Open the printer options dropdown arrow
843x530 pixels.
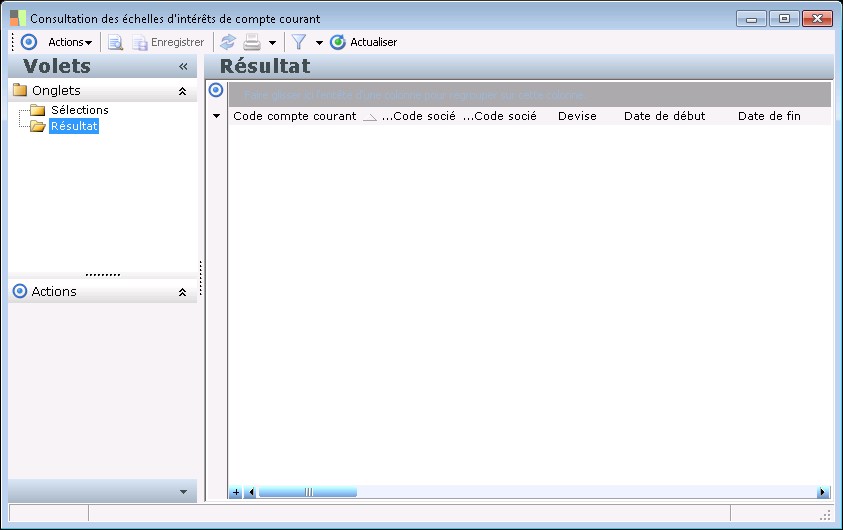(x=273, y=42)
